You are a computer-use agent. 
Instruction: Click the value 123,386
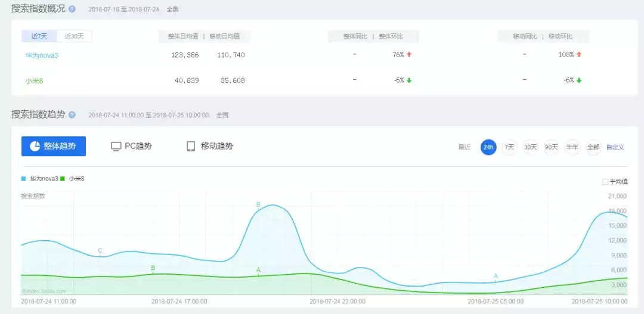pyautogui.click(x=185, y=55)
